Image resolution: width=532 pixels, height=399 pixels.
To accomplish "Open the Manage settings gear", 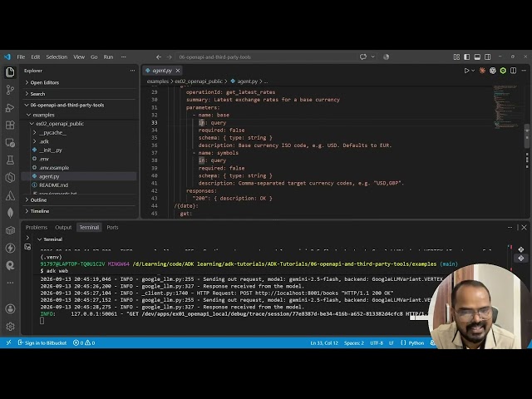I will click(x=10, y=327).
